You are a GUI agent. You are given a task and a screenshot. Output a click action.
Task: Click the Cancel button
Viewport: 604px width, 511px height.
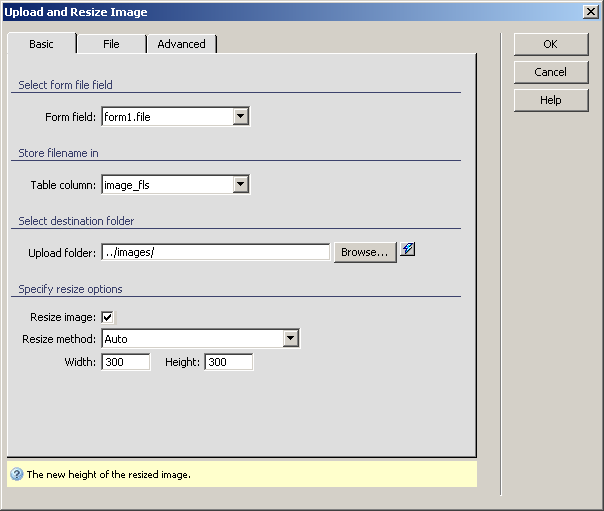click(550, 72)
